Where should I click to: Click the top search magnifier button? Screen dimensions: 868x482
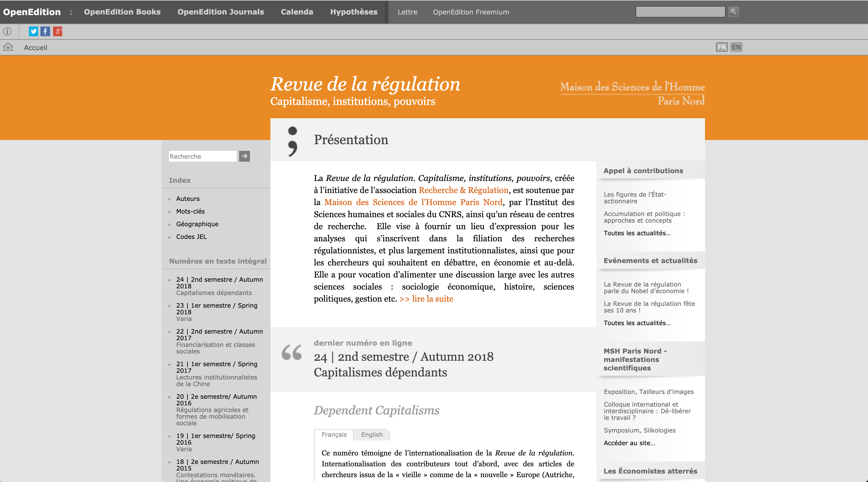[733, 12]
